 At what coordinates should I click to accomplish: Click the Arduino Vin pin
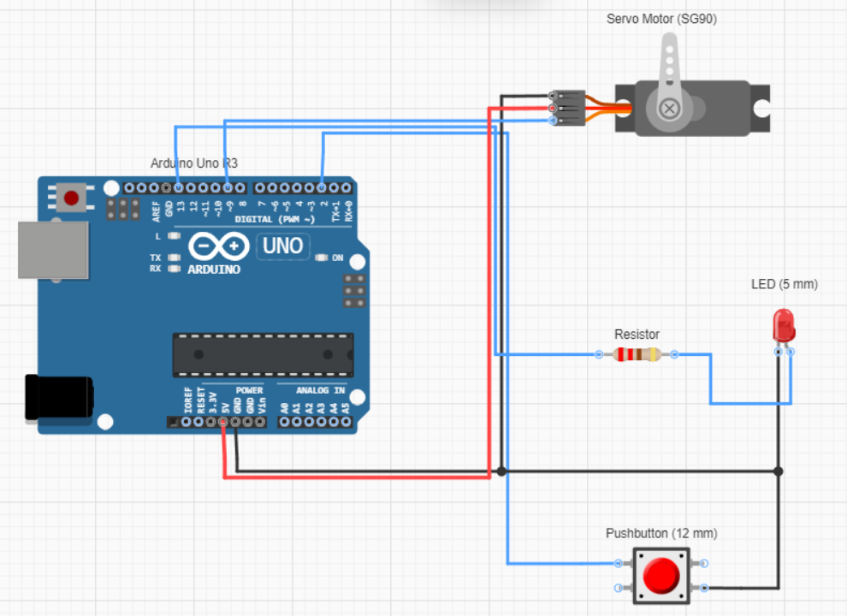(x=260, y=422)
